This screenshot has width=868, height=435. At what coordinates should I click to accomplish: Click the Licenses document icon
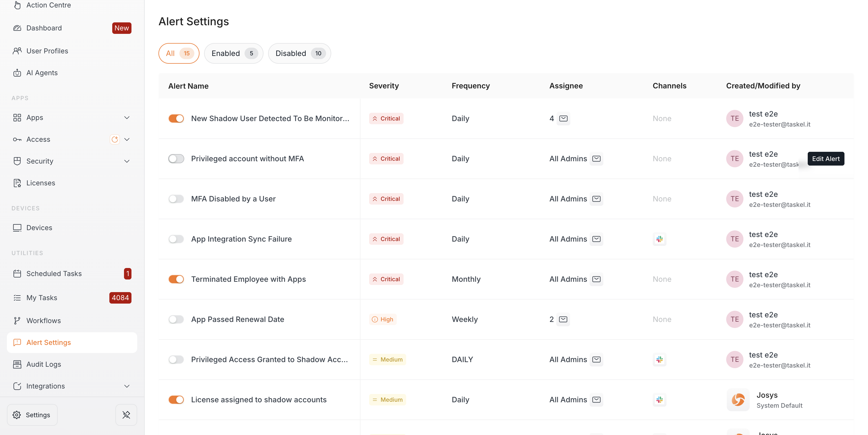tap(17, 183)
